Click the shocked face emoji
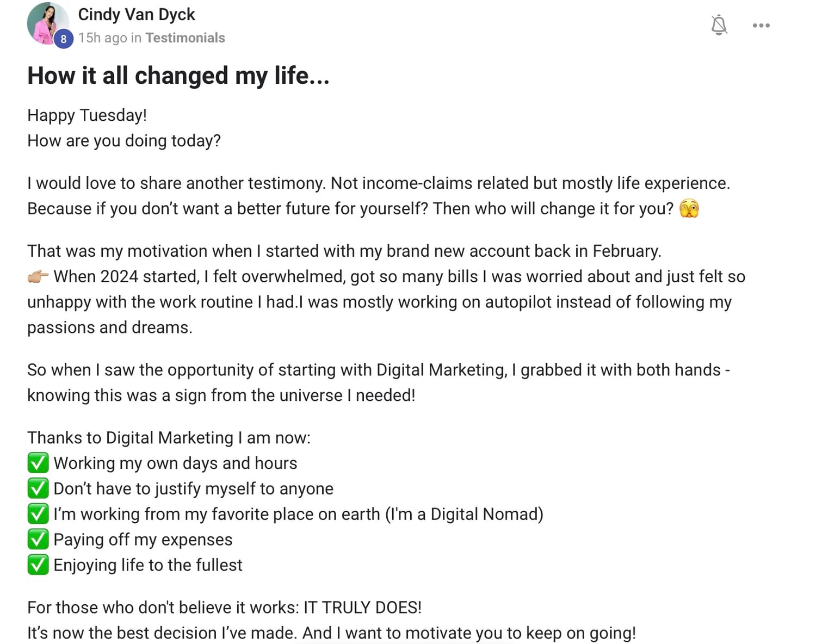This screenshot has width=816, height=644. 689,208
